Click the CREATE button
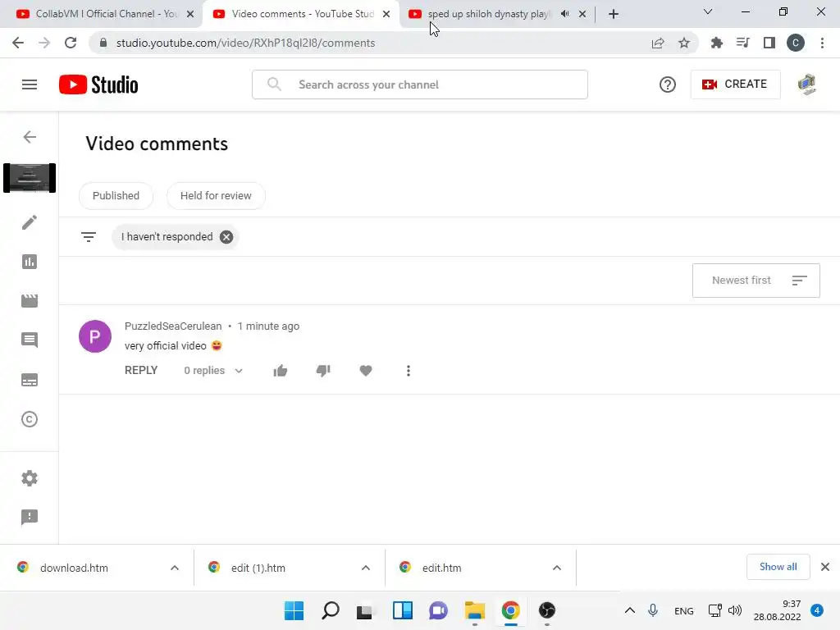The width and height of the screenshot is (840, 630). click(735, 84)
